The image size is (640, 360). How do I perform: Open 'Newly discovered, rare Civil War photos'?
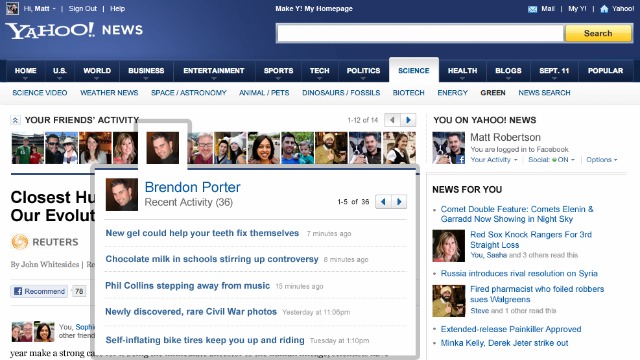point(191,312)
